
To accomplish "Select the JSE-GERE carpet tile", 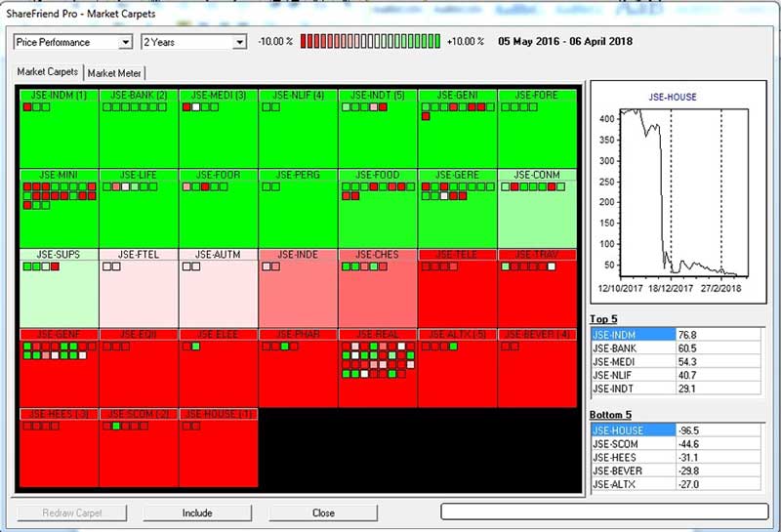I will [x=458, y=209].
